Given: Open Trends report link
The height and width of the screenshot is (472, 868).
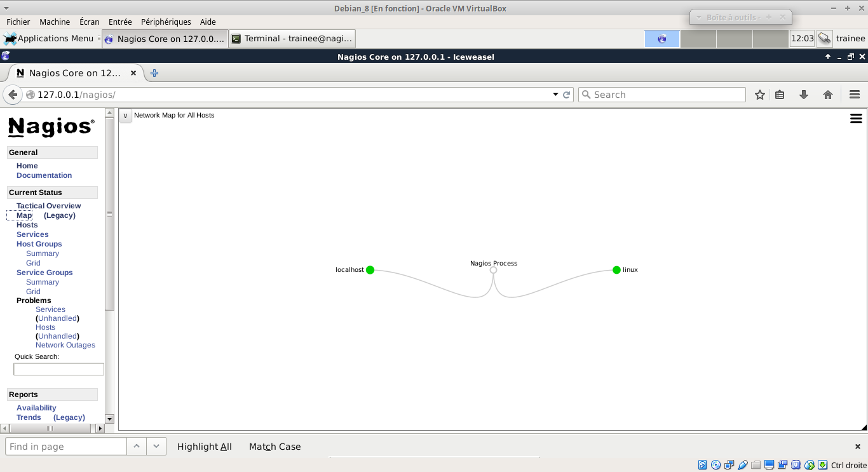Looking at the screenshot, I should pyautogui.click(x=29, y=417).
